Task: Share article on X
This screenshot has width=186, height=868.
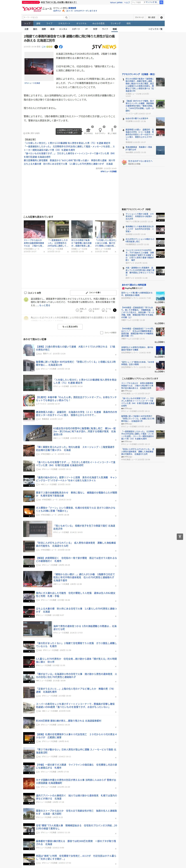Action: 56,47
